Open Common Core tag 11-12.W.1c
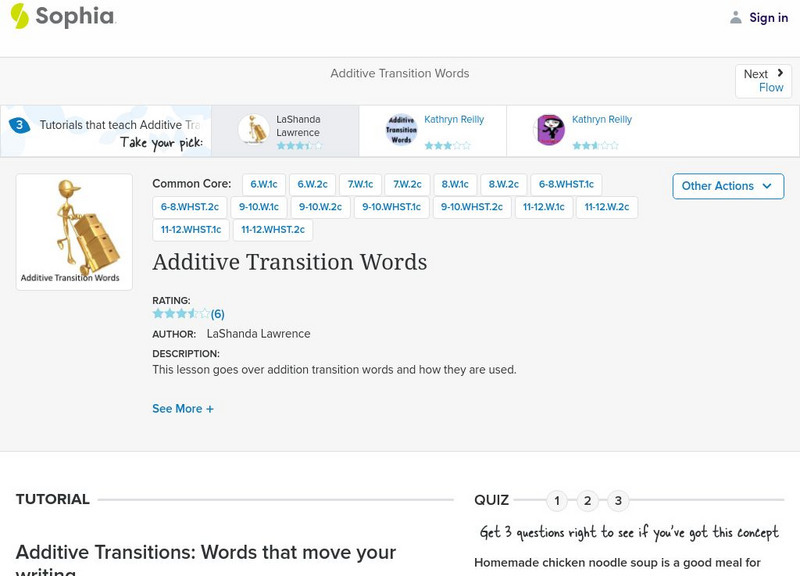The height and width of the screenshot is (576, 800). point(544,207)
